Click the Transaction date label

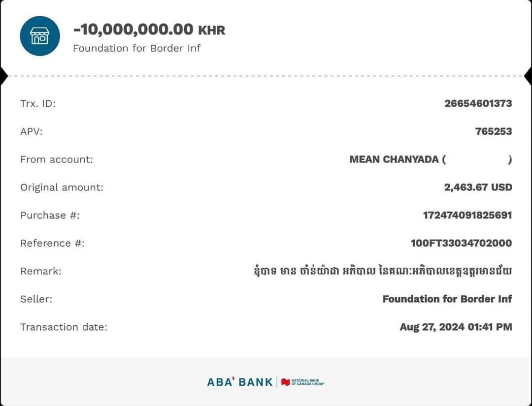[x=63, y=327]
